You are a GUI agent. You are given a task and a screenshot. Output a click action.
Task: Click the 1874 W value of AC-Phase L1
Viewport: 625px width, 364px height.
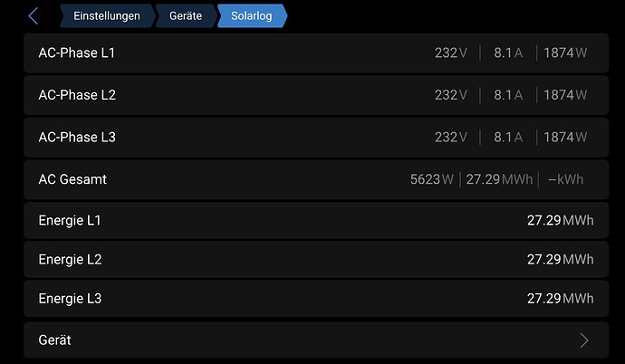point(565,53)
